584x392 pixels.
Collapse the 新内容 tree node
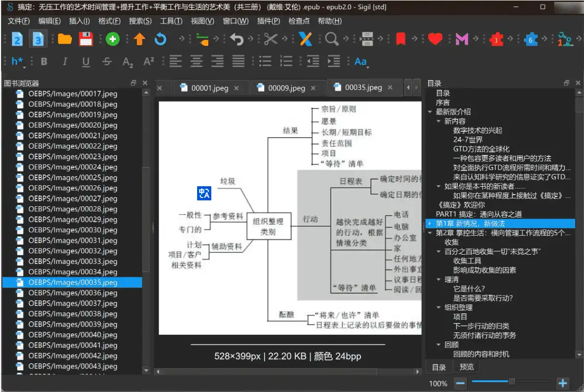[x=438, y=121]
